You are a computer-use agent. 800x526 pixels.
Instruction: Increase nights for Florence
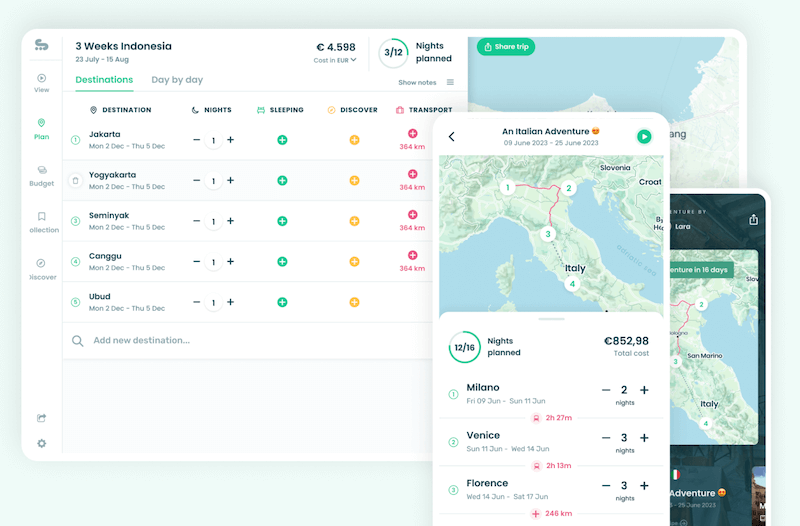[x=644, y=486]
